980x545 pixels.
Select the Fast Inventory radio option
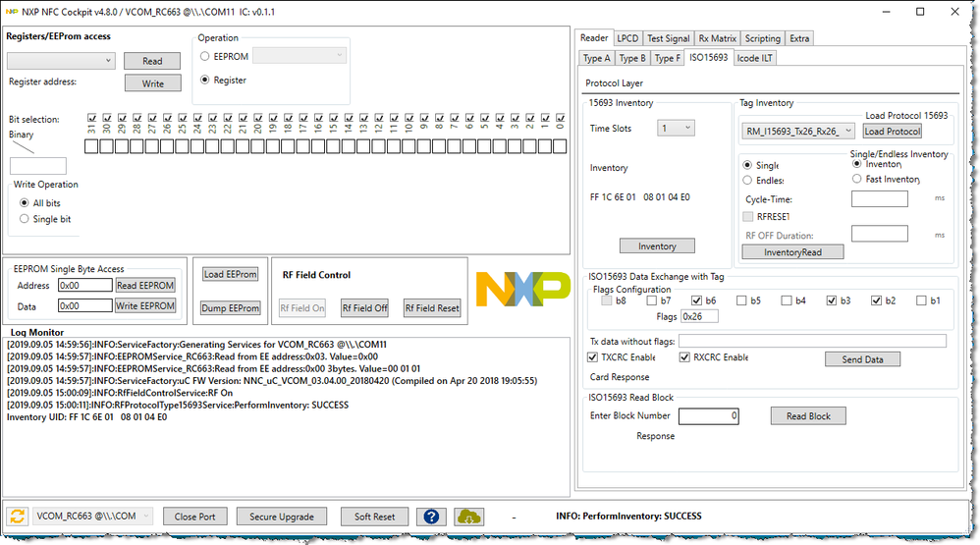[x=857, y=179]
